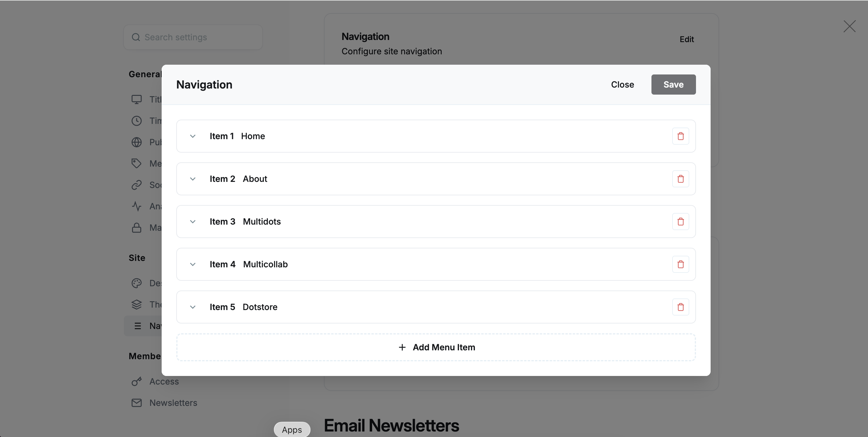
Task: Delete the Dotstore menu item
Action: pyautogui.click(x=680, y=307)
